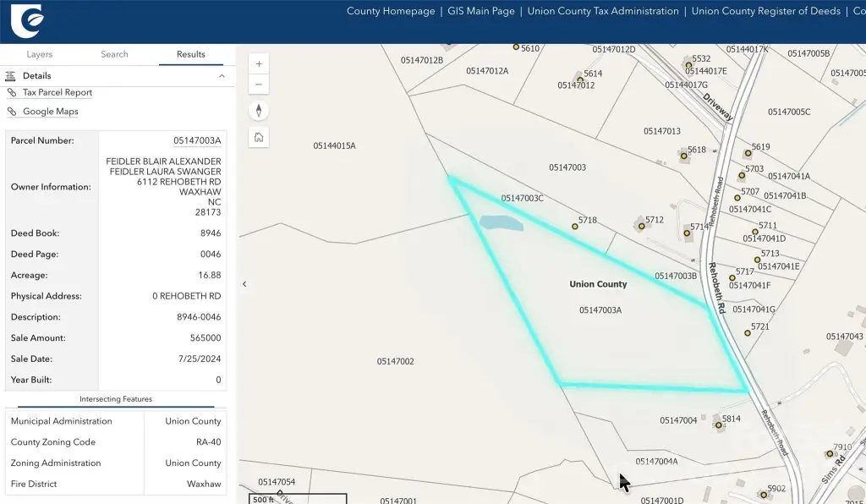Image resolution: width=866 pixels, height=504 pixels.
Task: Open the Search tab
Action: (x=114, y=54)
